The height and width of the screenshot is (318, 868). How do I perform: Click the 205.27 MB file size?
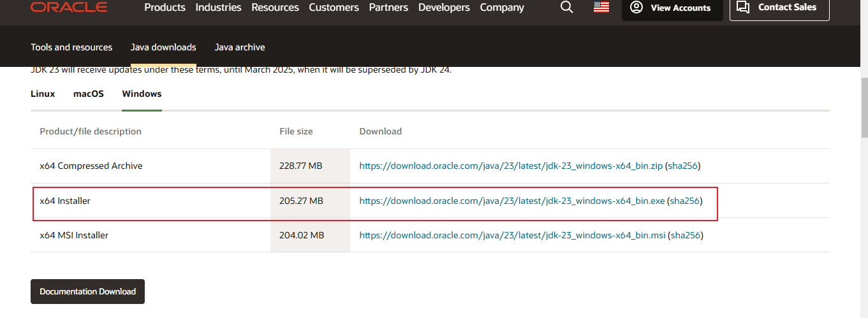coord(301,201)
